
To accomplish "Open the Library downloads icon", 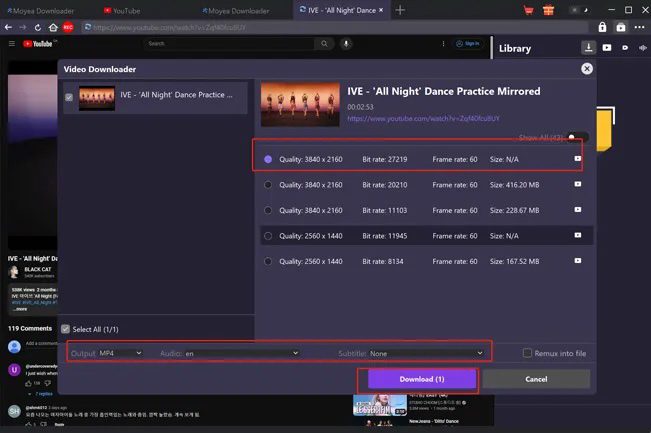I will pyautogui.click(x=589, y=47).
